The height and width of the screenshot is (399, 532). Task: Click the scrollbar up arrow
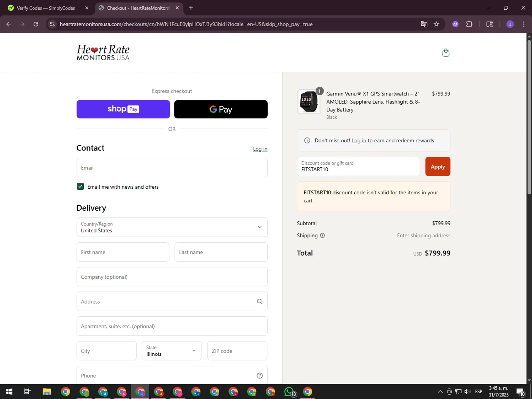529,36
